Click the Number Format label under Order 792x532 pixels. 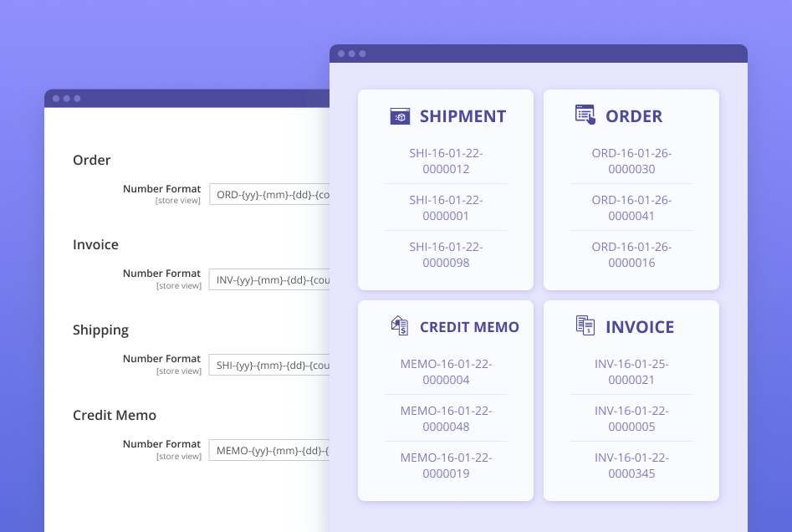[x=161, y=189]
